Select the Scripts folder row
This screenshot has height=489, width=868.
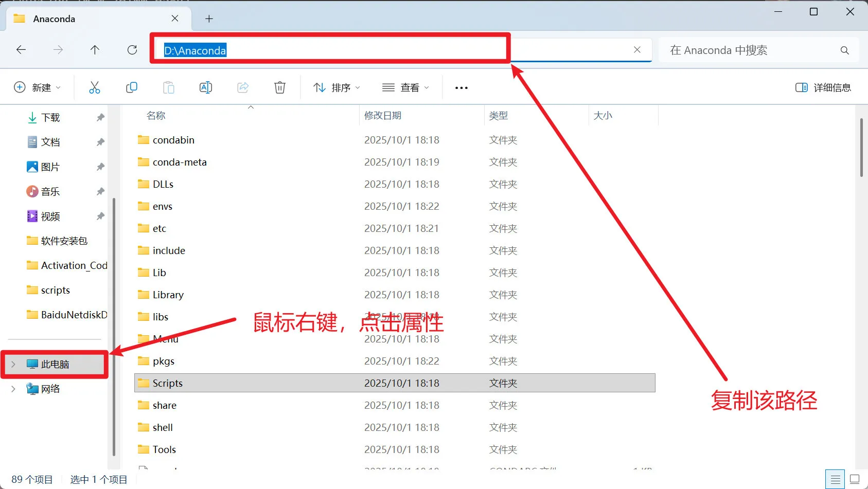[x=395, y=383]
